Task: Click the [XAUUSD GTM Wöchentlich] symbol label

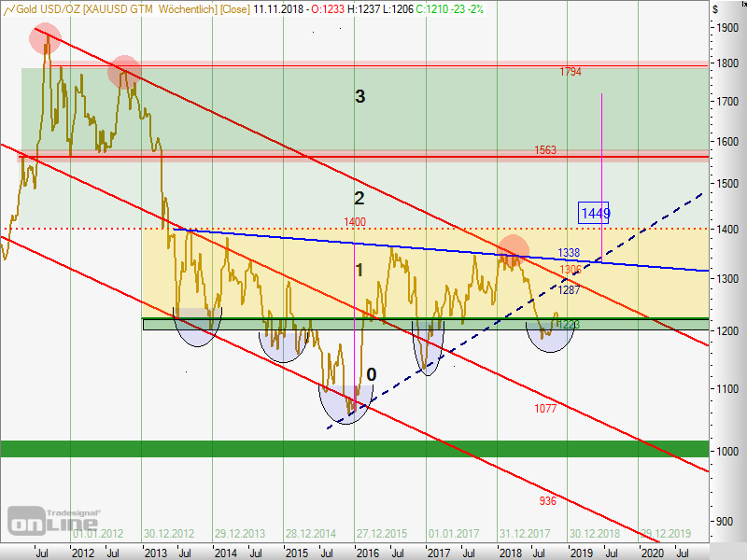Action: [150, 9]
